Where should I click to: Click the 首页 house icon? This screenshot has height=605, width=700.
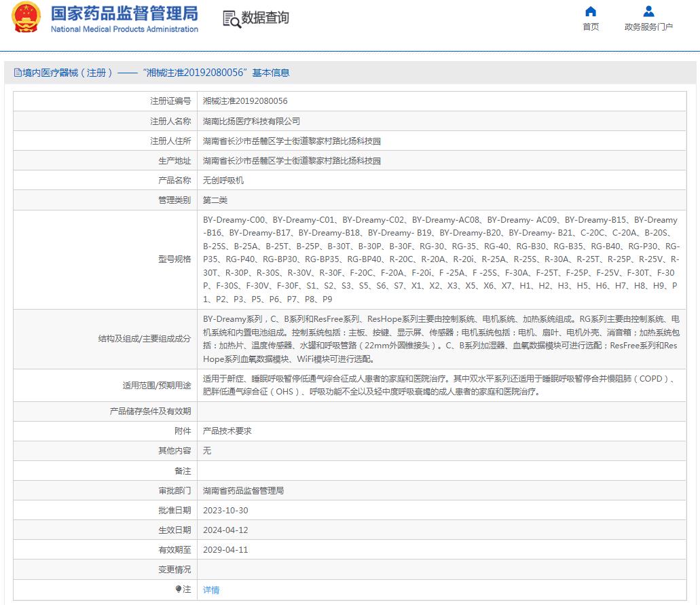point(591,12)
